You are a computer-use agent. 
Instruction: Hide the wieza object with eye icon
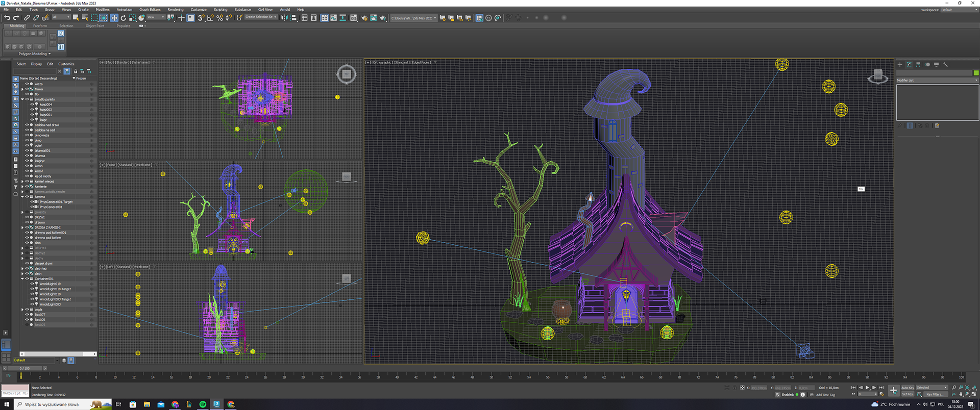(27, 84)
